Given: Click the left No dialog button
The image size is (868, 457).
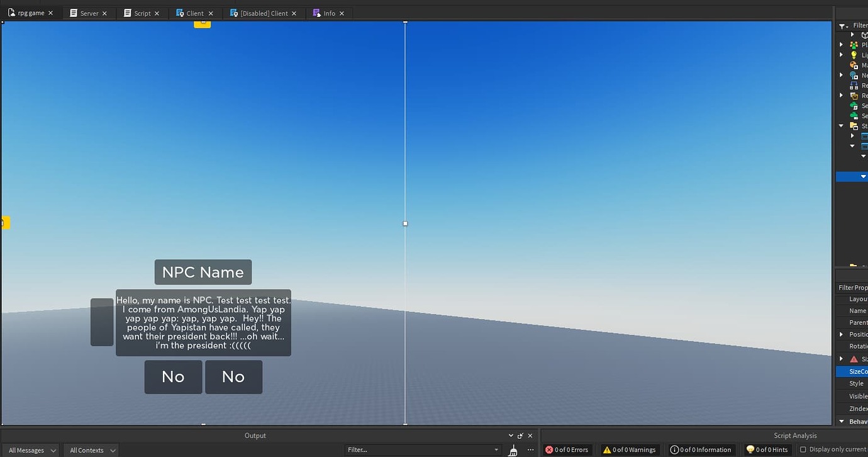Looking at the screenshot, I should point(173,376).
